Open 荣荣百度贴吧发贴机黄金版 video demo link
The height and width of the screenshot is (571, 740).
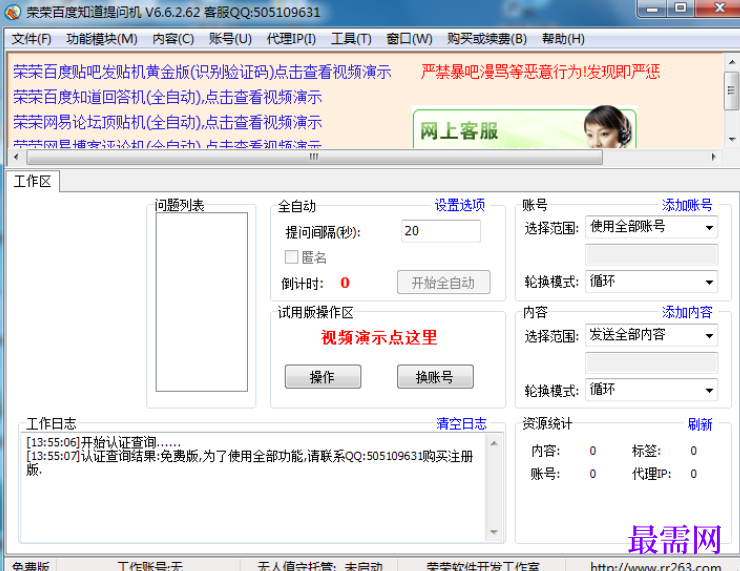202,72
